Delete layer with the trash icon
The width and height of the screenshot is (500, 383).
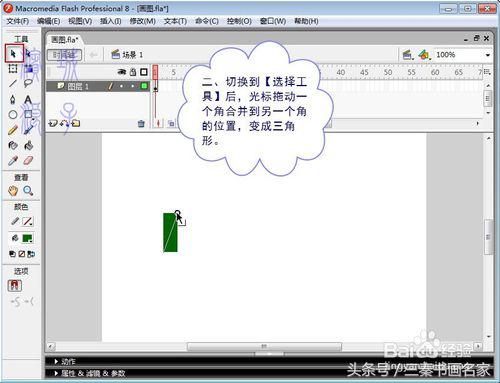click(x=141, y=124)
